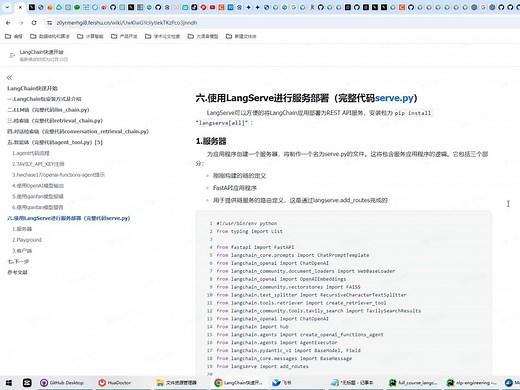Click bullet text mentioning langserve.add_routes
The image size is (520, 390).
click(300, 200)
